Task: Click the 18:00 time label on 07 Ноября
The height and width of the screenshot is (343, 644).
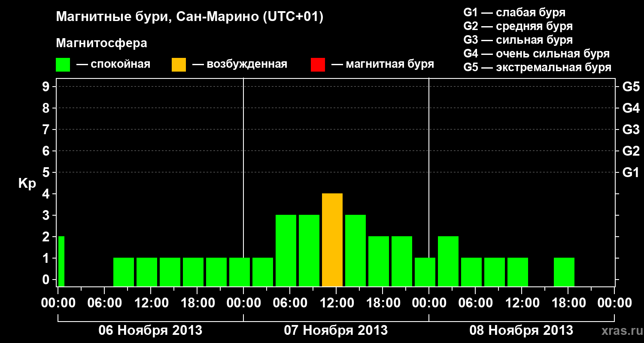Action: [383, 303]
